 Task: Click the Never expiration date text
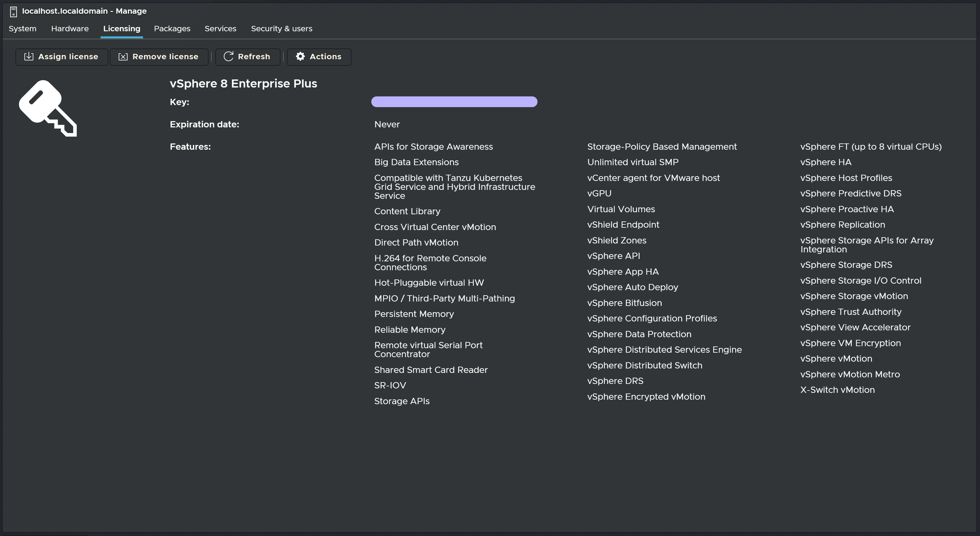coord(387,124)
